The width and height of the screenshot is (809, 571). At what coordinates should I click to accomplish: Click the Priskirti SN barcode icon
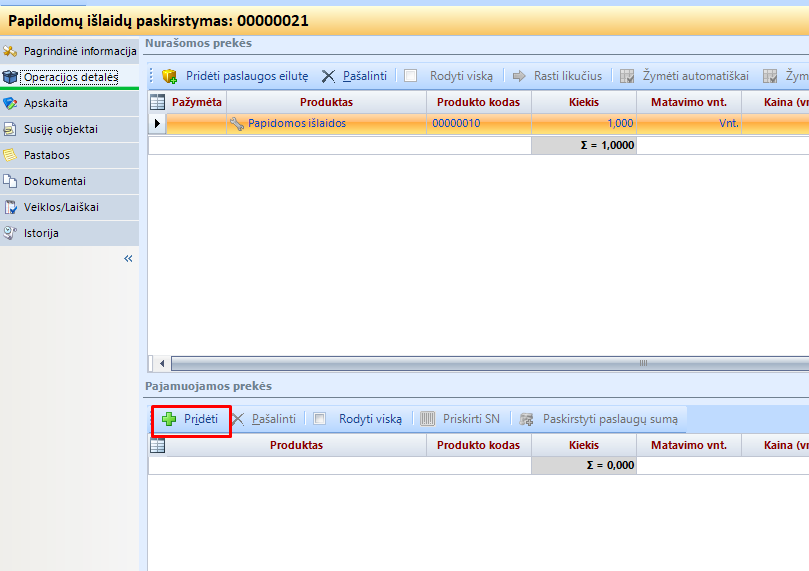427,420
